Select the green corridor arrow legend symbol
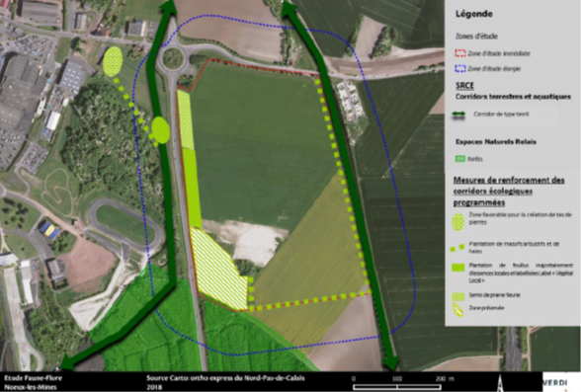The height and width of the screenshot is (392, 581). coord(458,116)
